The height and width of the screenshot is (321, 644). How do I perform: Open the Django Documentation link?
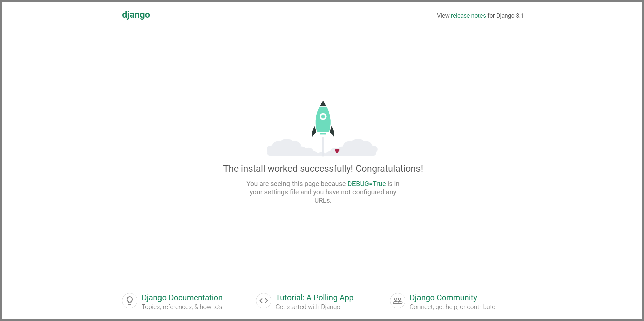coord(182,298)
